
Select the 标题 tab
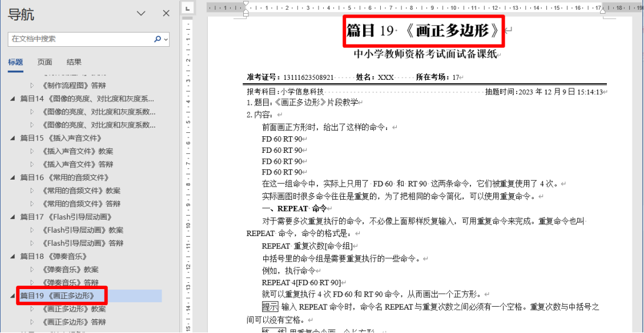tap(15, 62)
